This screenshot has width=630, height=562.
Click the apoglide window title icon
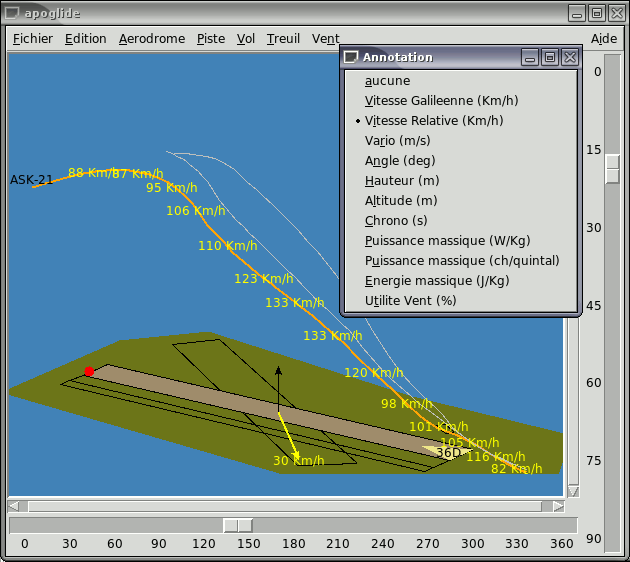pyautogui.click(x=12, y=13)
